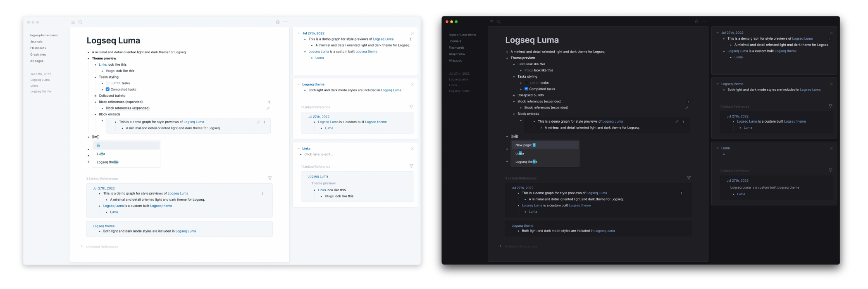Image resolution: width=868 pixels, height=289 pixels.
Task: Go home via house icon, light window
Action: point(278,22)
